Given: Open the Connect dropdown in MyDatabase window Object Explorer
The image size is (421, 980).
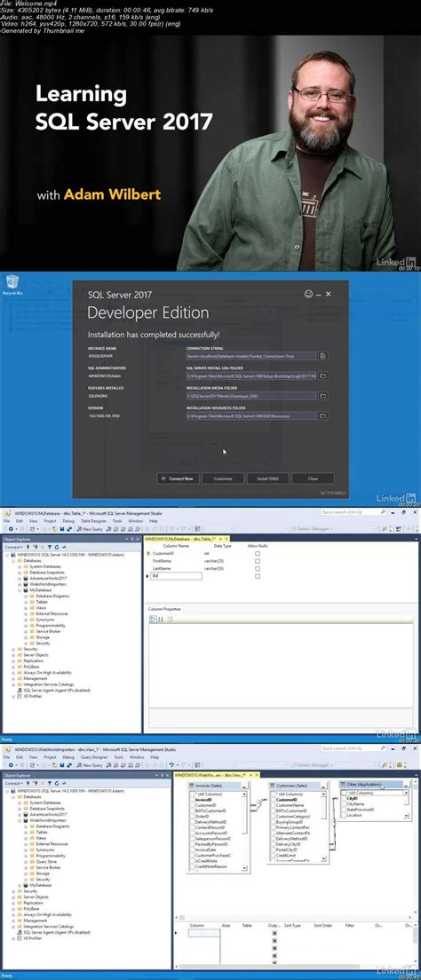Looking at the screenshot, I should coord(13,547).
